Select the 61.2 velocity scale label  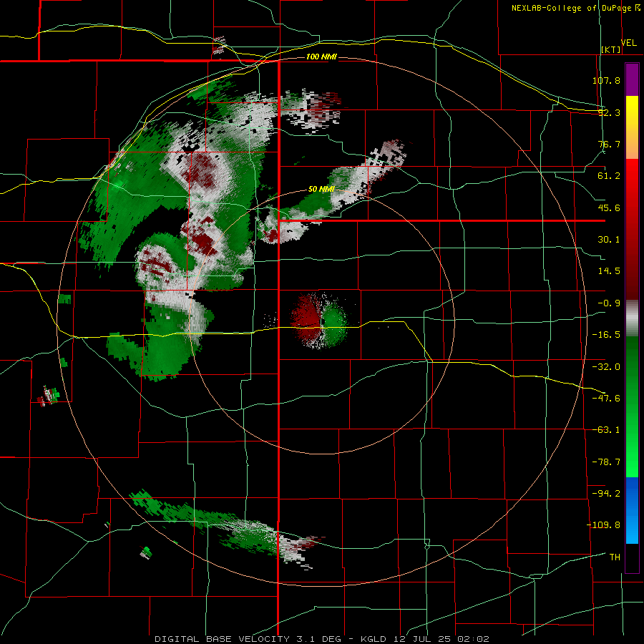tap(609, 176)
